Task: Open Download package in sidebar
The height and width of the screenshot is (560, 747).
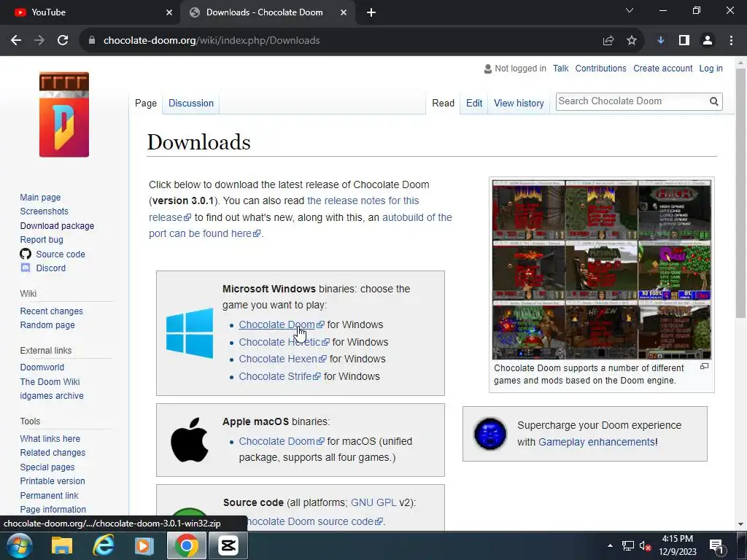Action: pyautogui.click(x=57, y=226)
